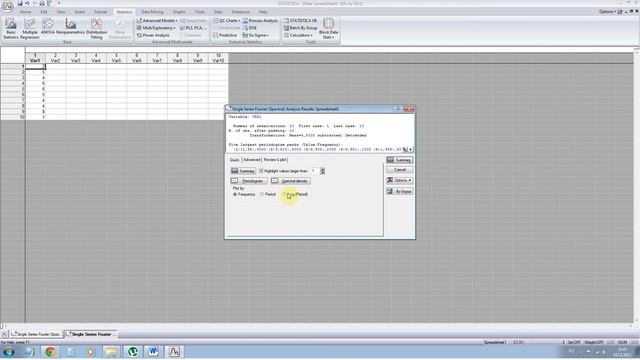Click the Summary button on the dialog's right side
This screenshot has width=640, height=360.
400,160
